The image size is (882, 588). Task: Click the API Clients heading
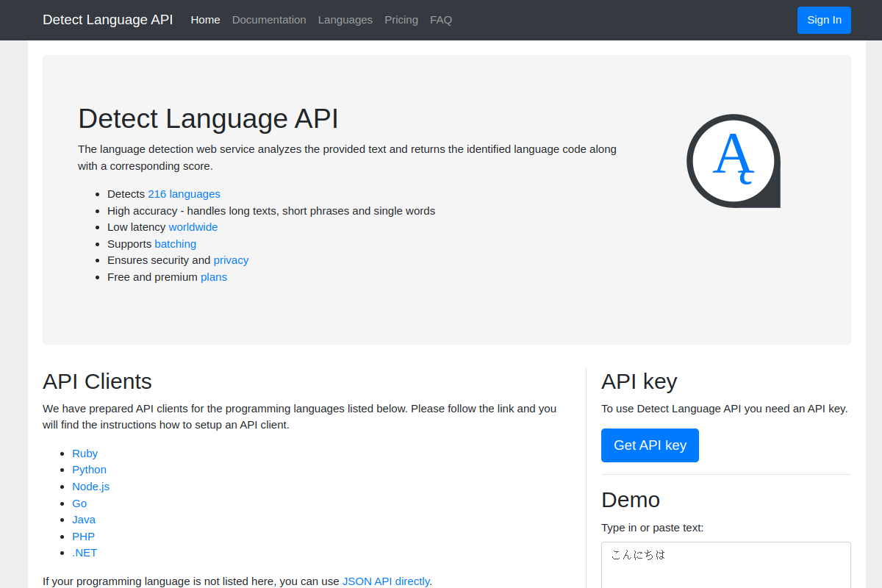click(x=97, y=381)
